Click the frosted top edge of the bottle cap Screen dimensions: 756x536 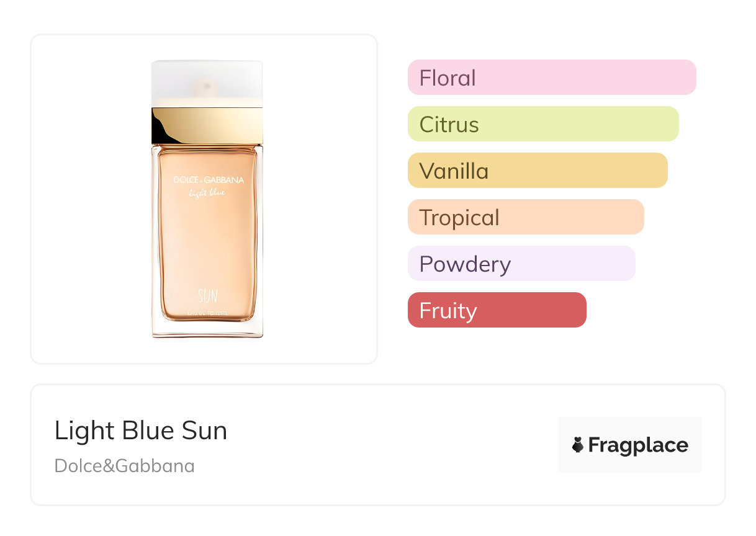point(207,63)
